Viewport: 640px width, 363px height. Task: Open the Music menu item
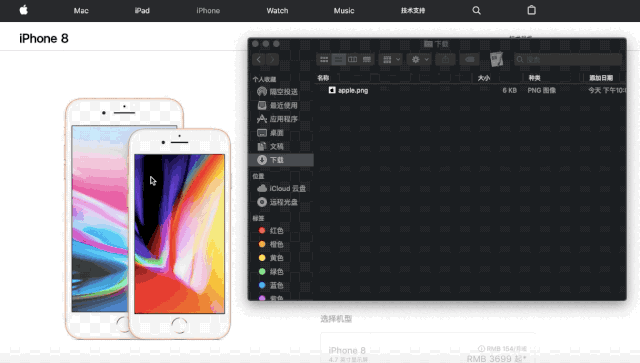(344, 11)
